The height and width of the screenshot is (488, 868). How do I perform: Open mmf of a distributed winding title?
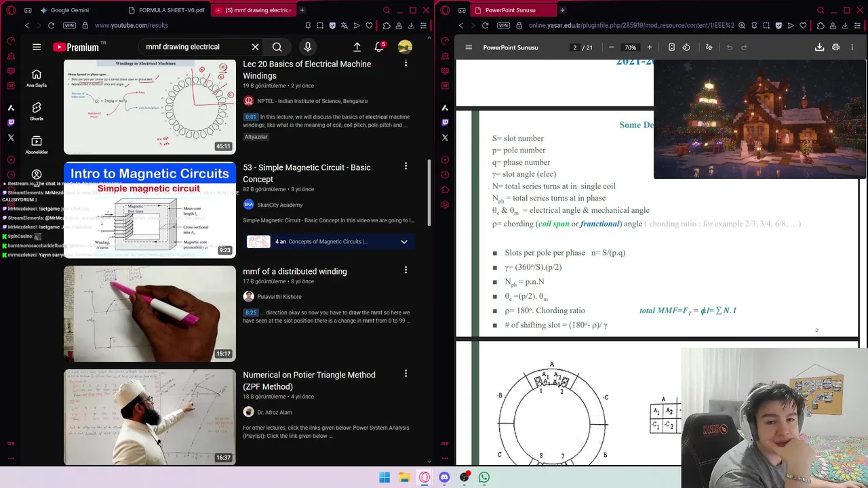point(295,271)
